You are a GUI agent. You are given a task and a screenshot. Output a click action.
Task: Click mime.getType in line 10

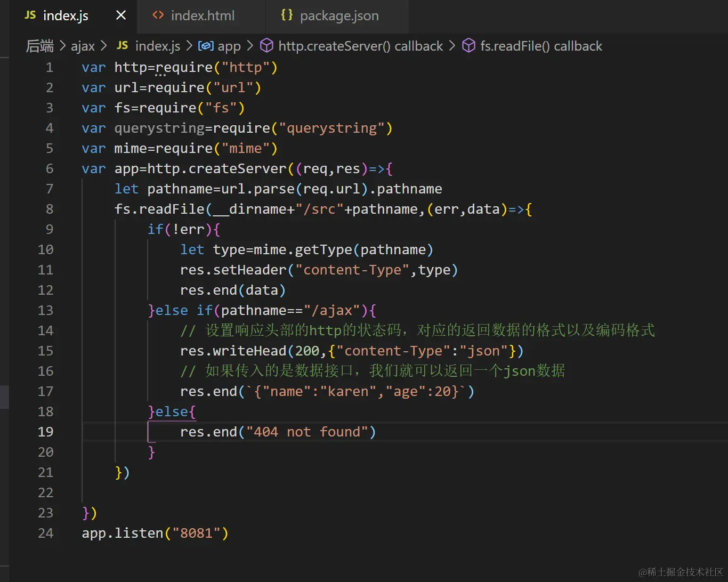pyautogui.click(x=303, y=250)
